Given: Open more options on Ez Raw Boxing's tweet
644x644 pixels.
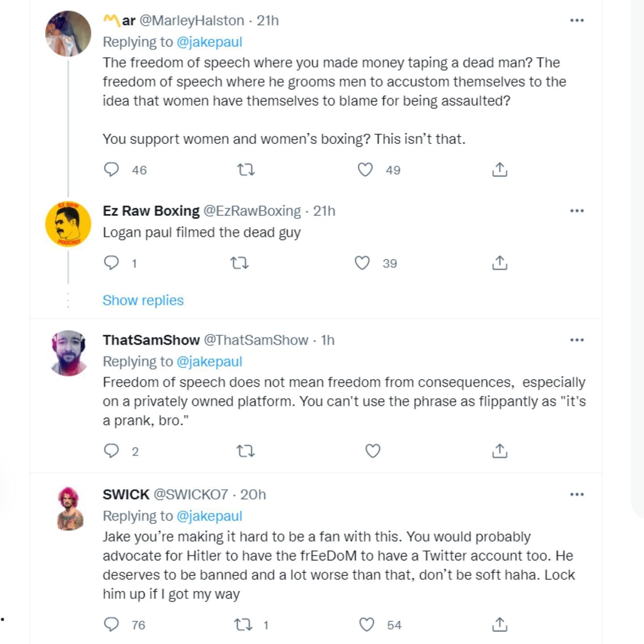Looking at the screenshot, I should coord(577,211).
